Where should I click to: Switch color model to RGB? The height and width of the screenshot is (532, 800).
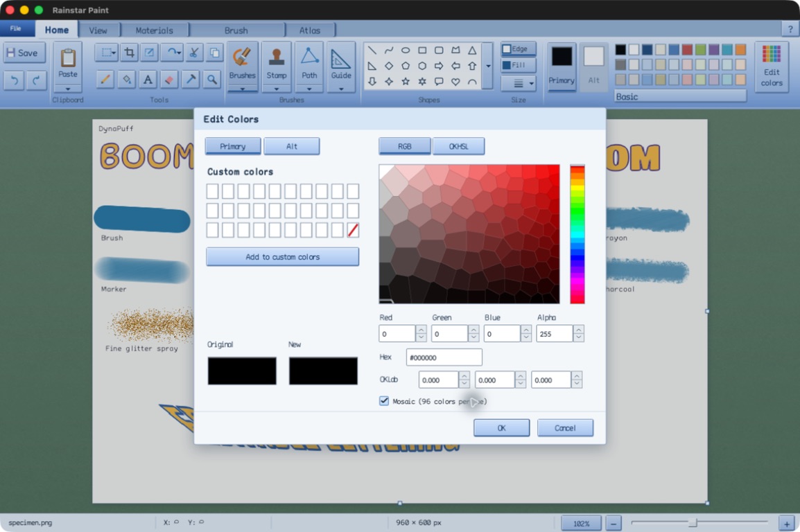pos(405,146)
